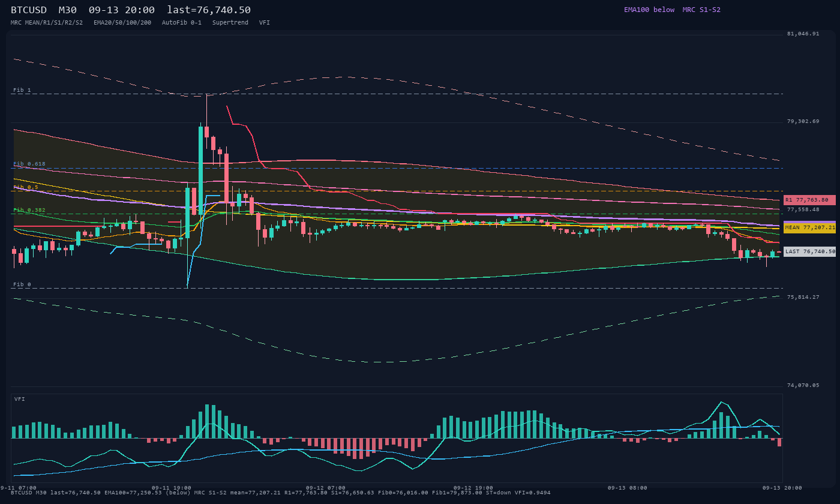The width and height of the screenshot is (840, 504).
Task: Click the 81,046.91 price axis label
Action: (x=803, y=34)
